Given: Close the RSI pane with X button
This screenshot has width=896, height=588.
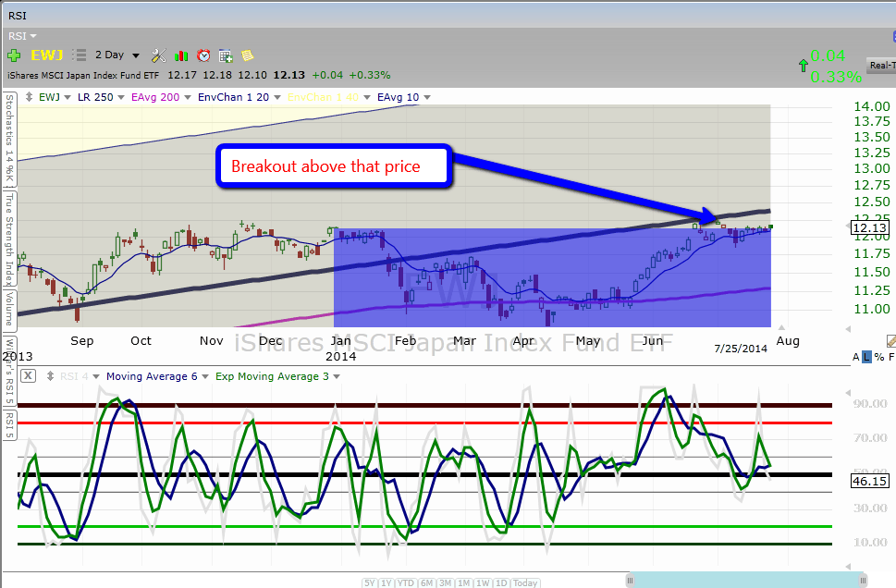Looking at the screenshot, I should coord(28,376).
